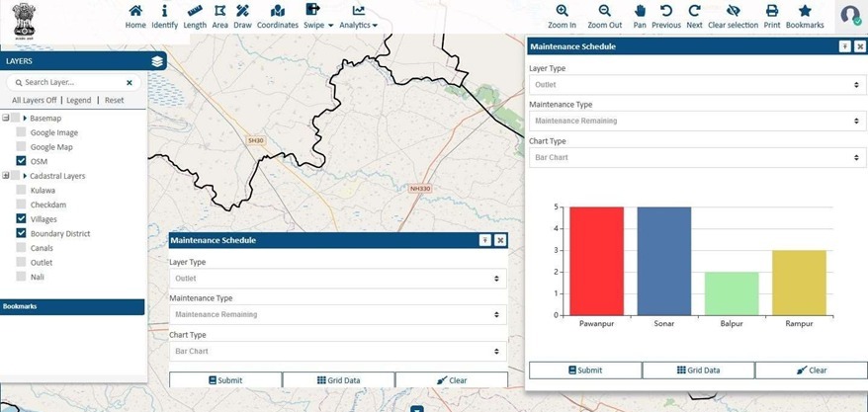The width and height of the screenshot is (868, 412).
Task: Click the Search Layer input field
Action: tap(72, 83)
